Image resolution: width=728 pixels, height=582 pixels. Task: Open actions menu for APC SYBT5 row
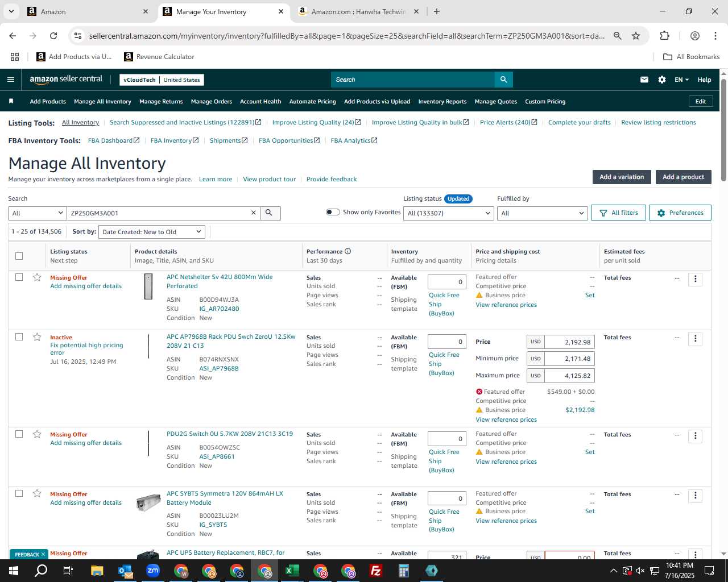pyautogui.click(x=695, y=496)
